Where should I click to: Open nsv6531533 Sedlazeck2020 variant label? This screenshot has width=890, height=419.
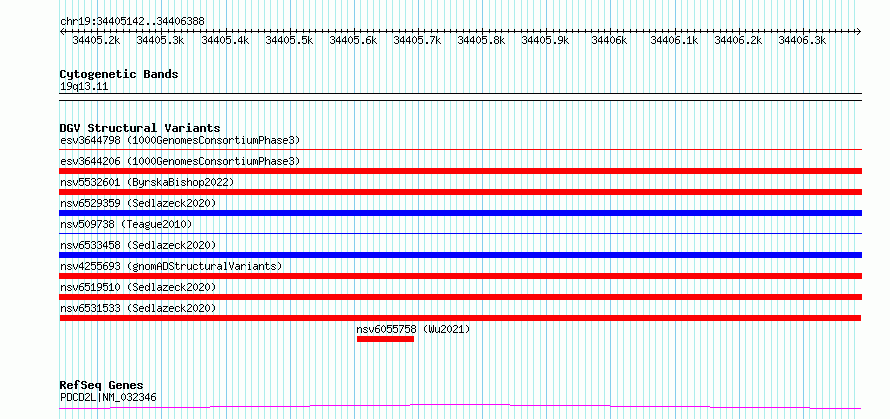click(138, 308)
